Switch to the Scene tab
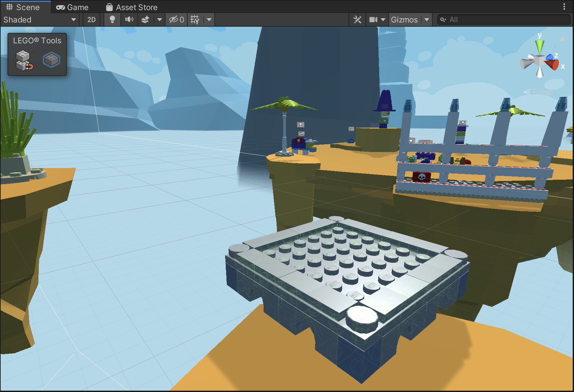The image size is (574, 392). click(x=25, y=7)
